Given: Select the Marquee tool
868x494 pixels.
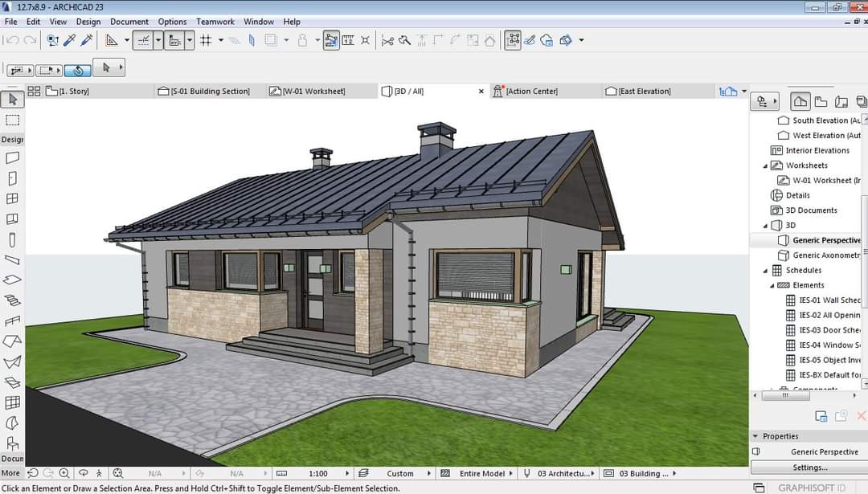Looking at the screenshot, I should pyautogui.click(x=12, y=120).
